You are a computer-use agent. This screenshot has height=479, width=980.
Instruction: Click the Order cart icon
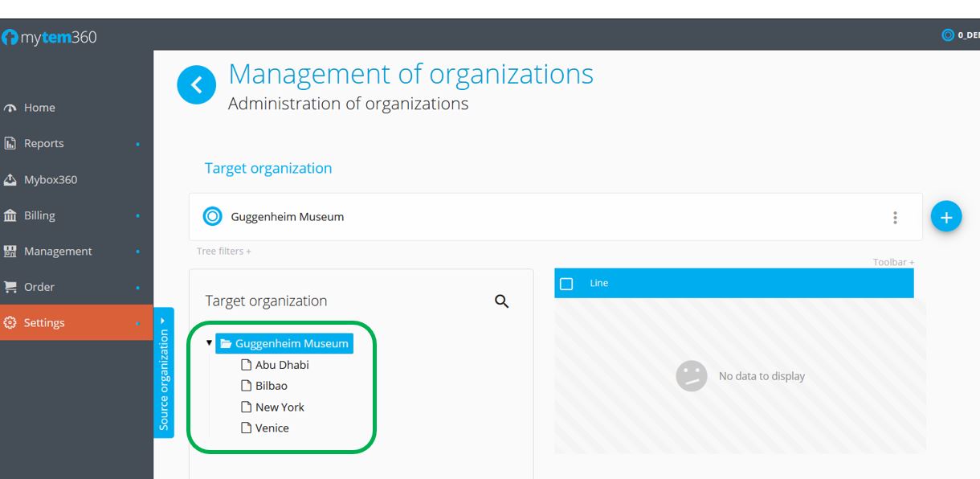(10, 287)
